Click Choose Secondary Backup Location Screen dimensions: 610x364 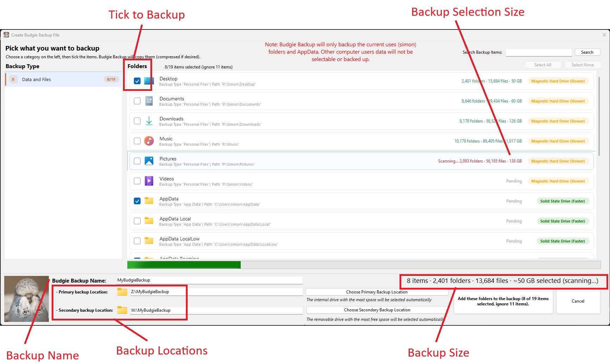(377, 310)
